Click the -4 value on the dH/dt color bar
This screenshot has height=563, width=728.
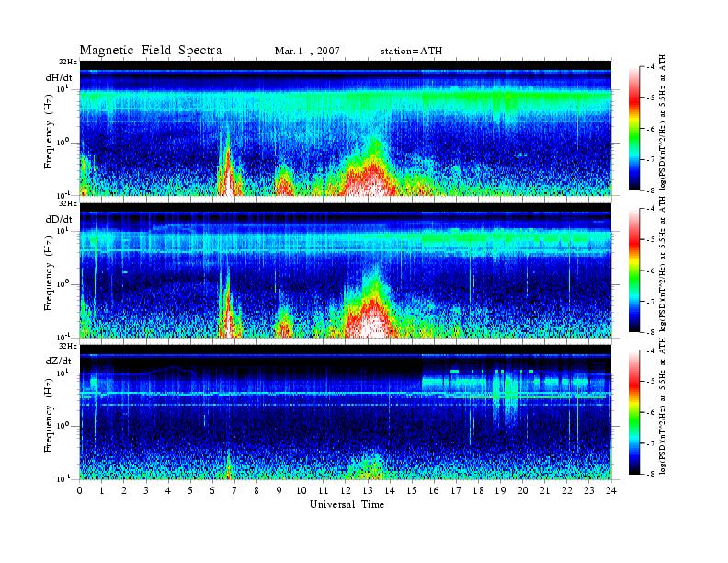(x=652, y=67)
